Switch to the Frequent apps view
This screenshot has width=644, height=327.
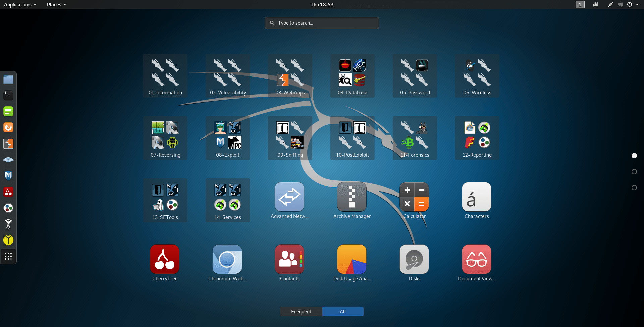point(301,312)
